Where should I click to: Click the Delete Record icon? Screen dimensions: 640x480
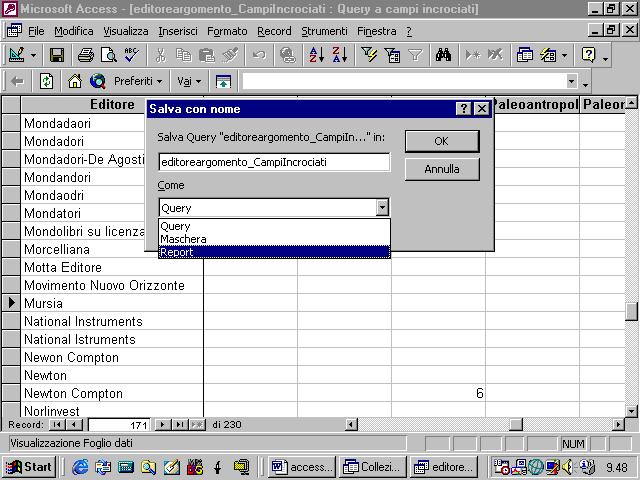(x=495, y=55)
